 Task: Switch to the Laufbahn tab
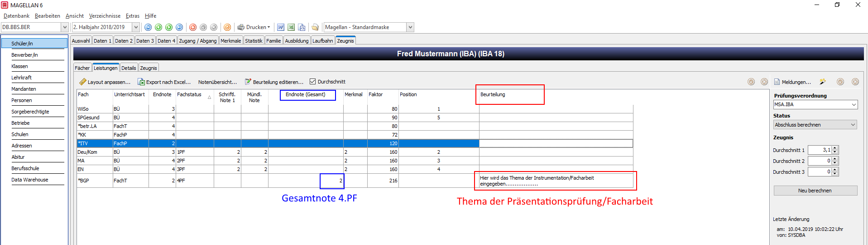pyautogui.click(x=323, y=41)
